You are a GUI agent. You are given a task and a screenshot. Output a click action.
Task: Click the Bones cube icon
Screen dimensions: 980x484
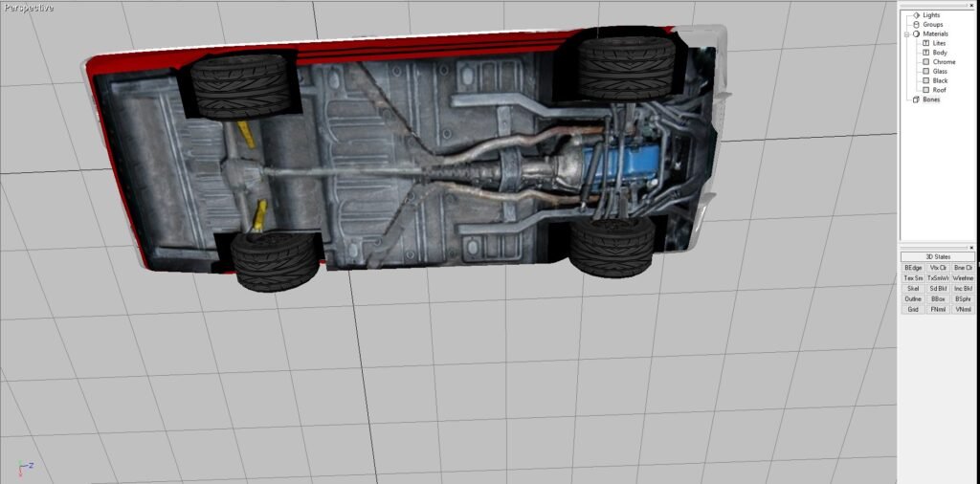pos(916,99)
